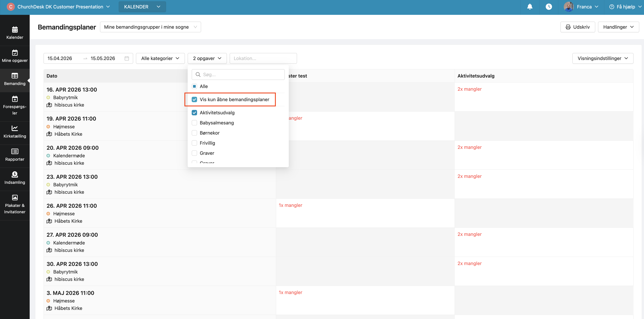
Task: Go to Mine opgaver in sidebar
Action: (x=15, y=56)
